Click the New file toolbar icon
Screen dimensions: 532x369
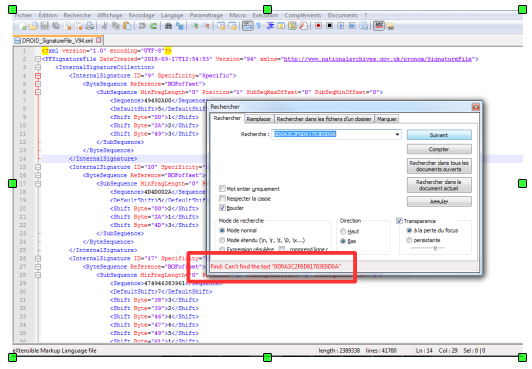[x=22, y=26]
